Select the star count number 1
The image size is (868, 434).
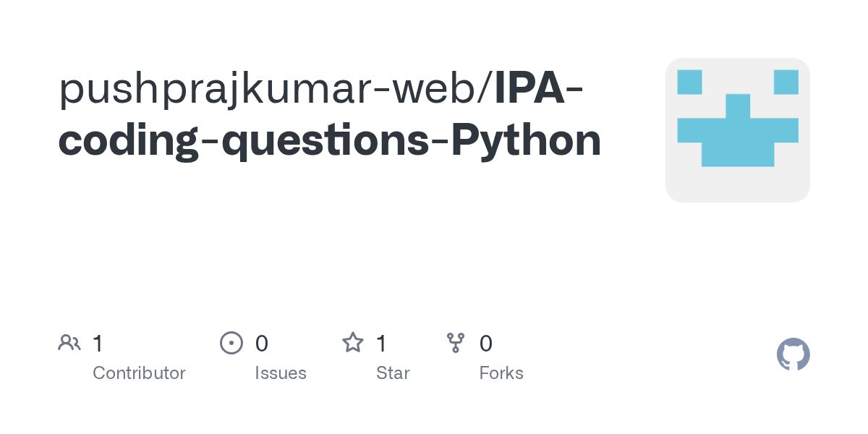click(381, 344)
